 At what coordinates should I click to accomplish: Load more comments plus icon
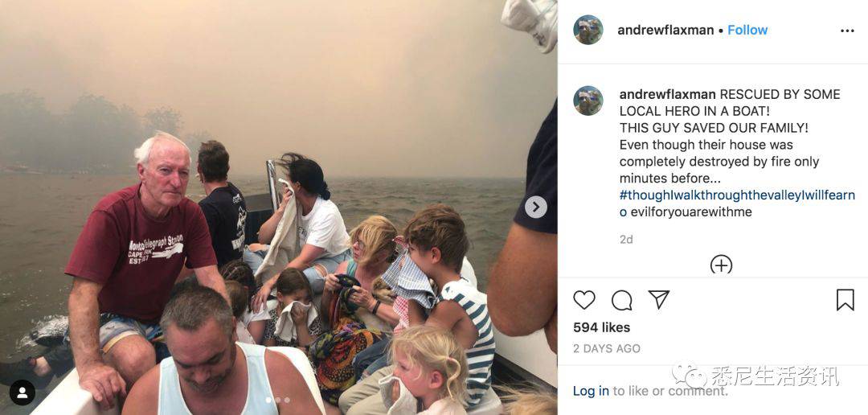pos(721,265)
